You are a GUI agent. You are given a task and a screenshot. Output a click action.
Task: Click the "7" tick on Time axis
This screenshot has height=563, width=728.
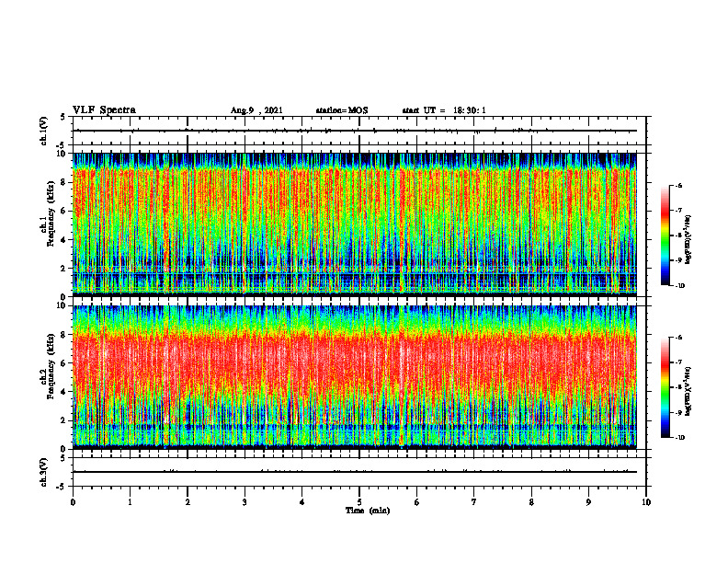[474, 502]
